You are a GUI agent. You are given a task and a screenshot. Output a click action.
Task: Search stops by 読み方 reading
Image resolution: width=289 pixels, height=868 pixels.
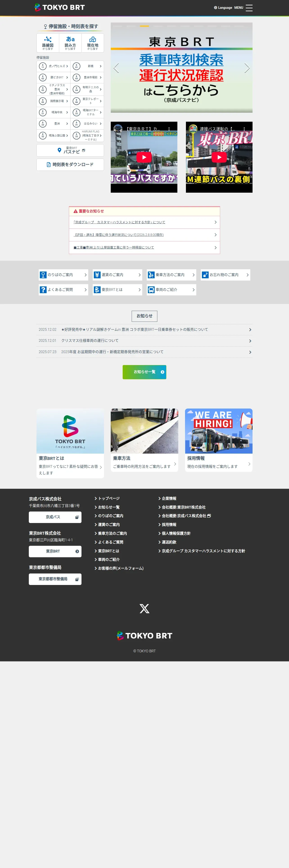point(70,43)
